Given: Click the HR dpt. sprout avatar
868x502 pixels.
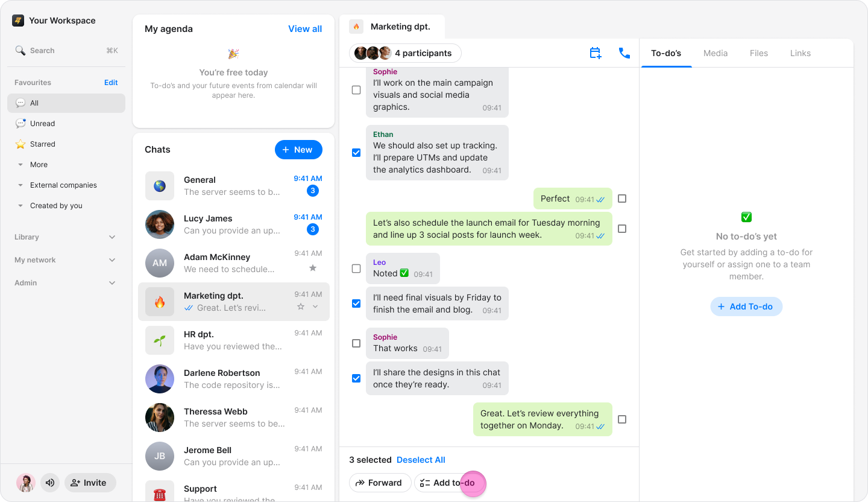Looking at the screenshot, I should pos(160,340).
